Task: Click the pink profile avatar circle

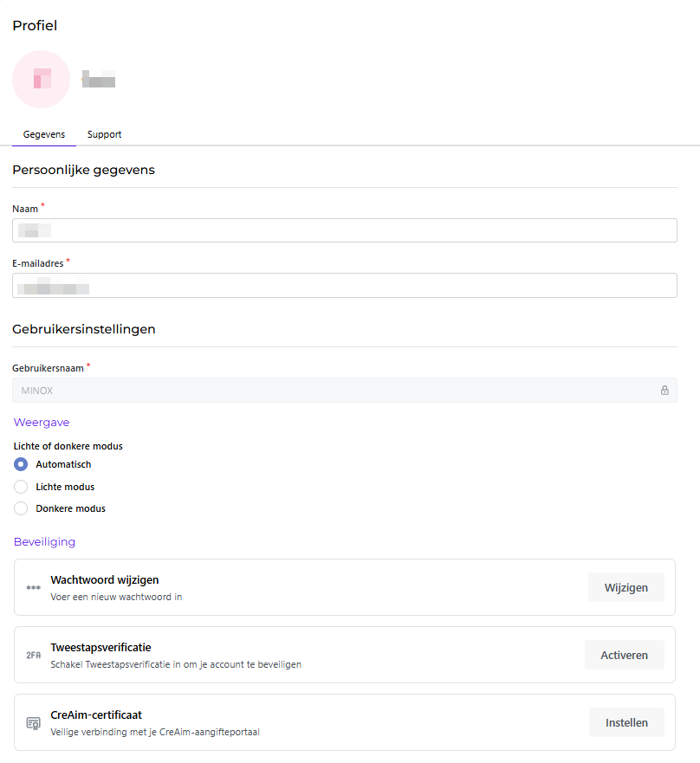Action: point(41,80)
